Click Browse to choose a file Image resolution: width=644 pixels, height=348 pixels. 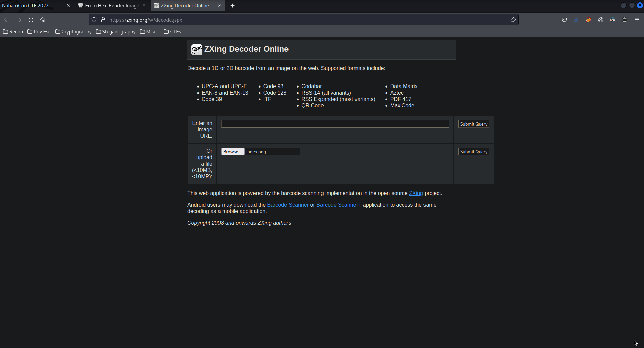tap(233, 152)
